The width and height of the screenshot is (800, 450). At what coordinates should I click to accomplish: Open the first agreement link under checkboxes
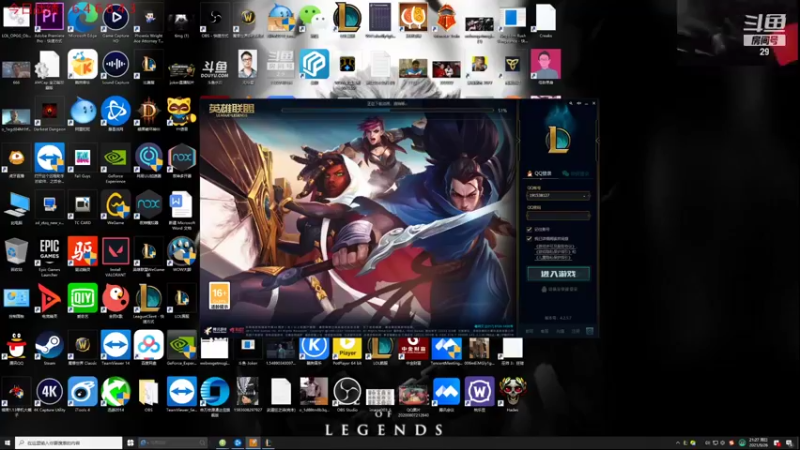tap(555, 246)
